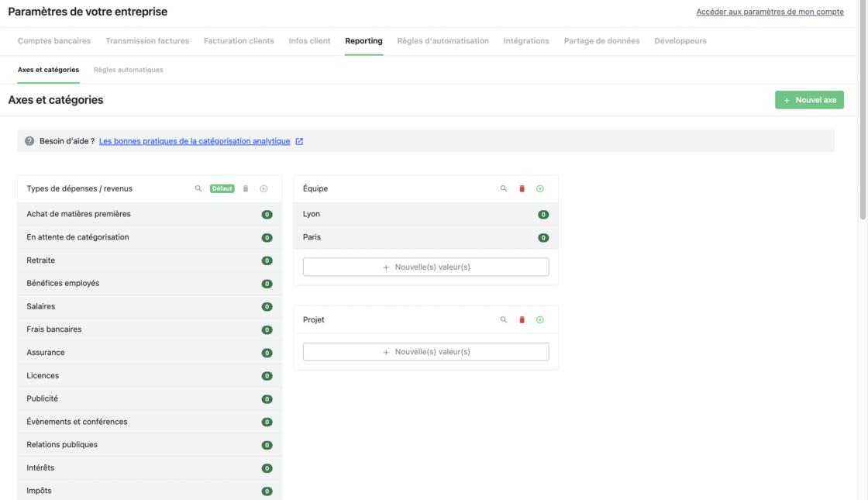Click the Équipe axis title
Image resolution: width=868 pixels, height=500 pixels.
tap(315, 189)
